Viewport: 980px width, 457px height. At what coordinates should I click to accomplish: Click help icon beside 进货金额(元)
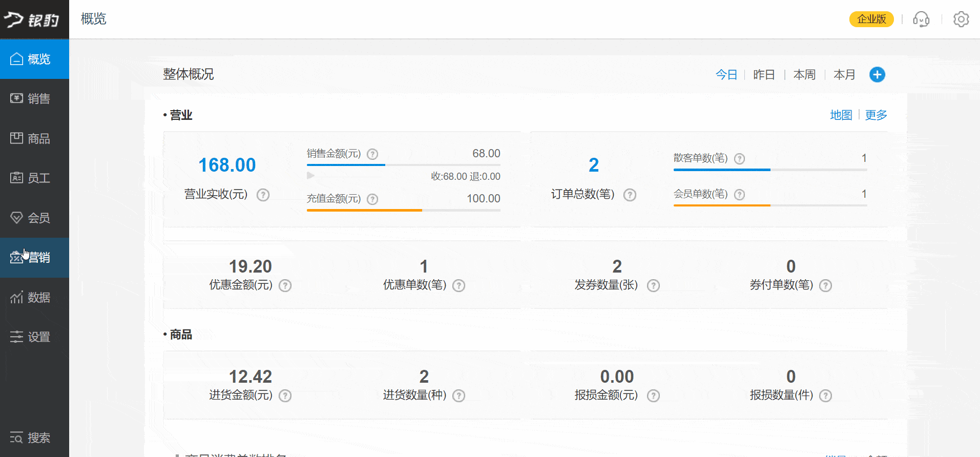[x=285, y=396]
